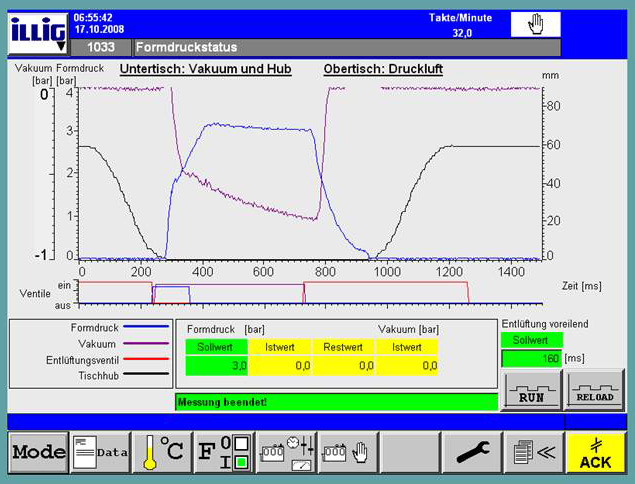The width and height of the screenshot is (635, 484).
Task: Click black Tischhub legend line
Action: pyautogui.click(x=146, y=374)
